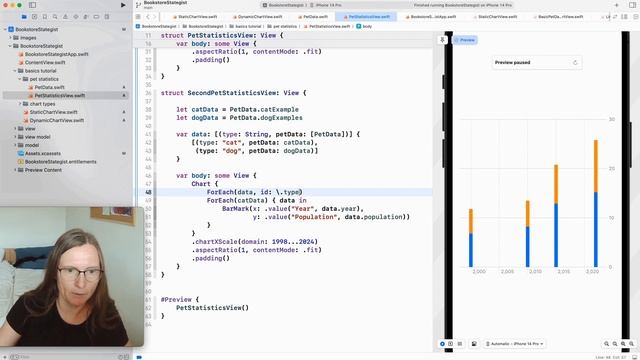640x360 pixels.
Task: Zoom out the preview canvas
Action: (607, 344)
